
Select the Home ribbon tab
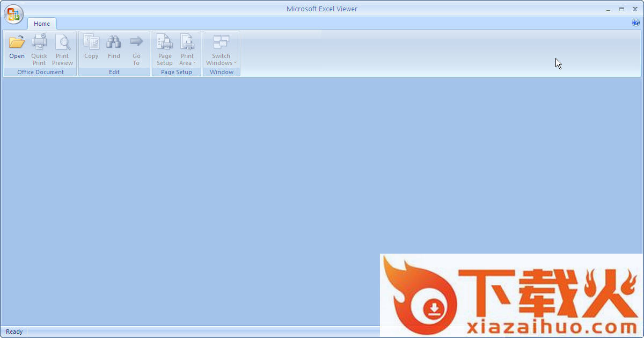click(42, 24)
